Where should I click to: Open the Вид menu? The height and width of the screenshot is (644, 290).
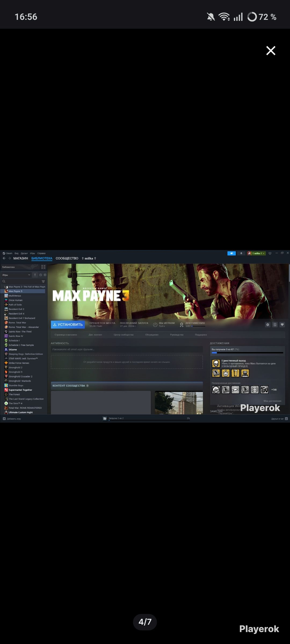pos(17,253)
